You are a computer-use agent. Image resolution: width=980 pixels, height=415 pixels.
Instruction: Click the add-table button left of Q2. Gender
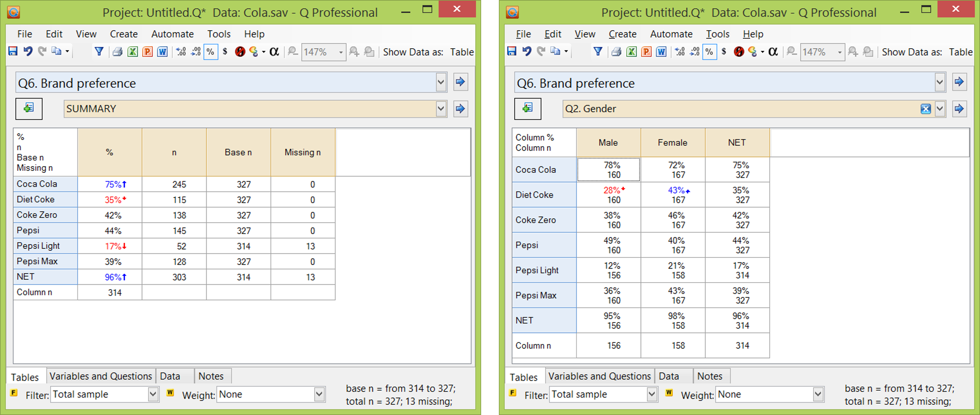point(528,108)
